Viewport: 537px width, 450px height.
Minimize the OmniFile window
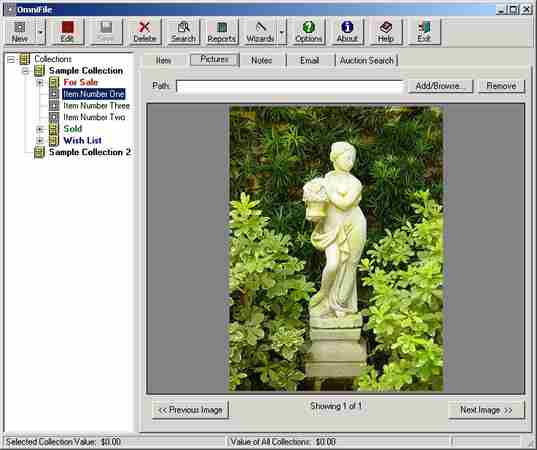(x=501, y=10)
